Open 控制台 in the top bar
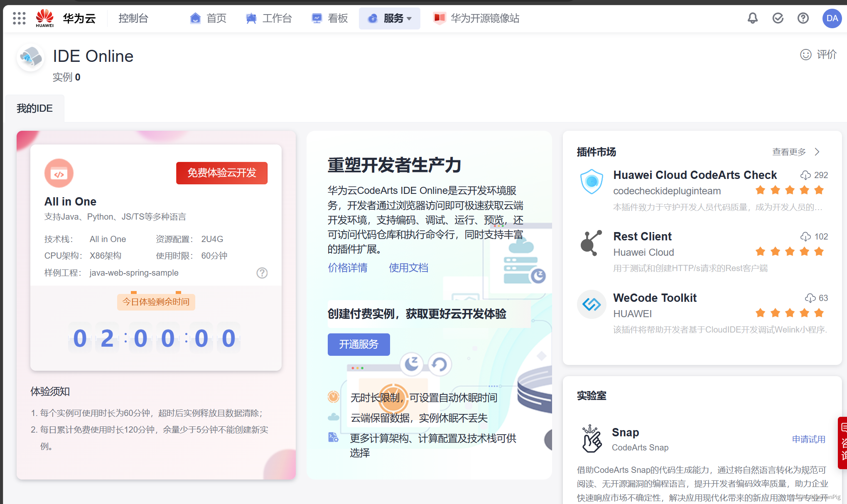Viewport: 847px width, 504px height. [x=133, y=18]
